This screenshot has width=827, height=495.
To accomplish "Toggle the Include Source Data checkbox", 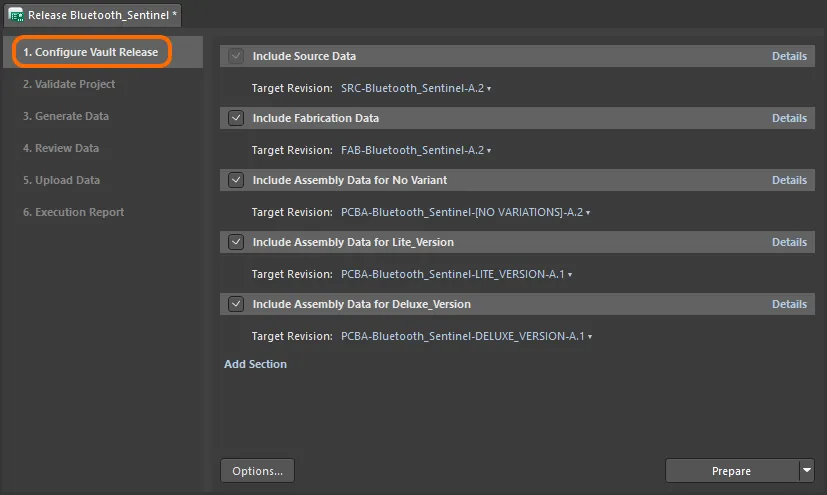I will [x=236, y=56].
